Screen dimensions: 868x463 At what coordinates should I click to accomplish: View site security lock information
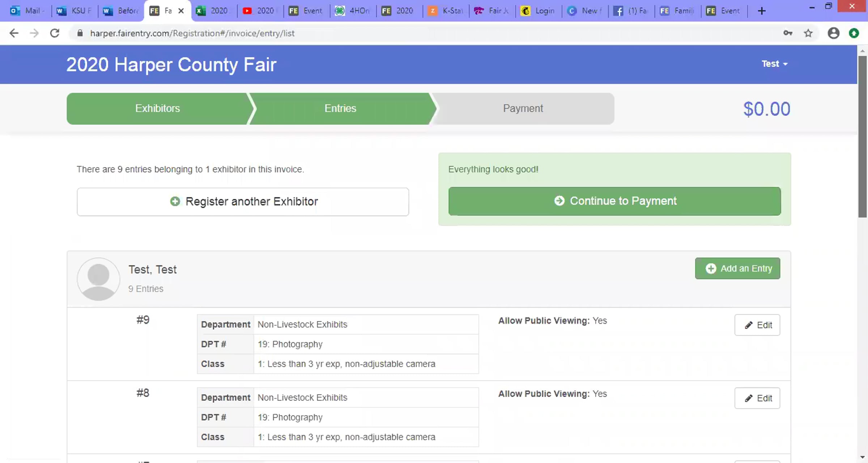(80, 33)
